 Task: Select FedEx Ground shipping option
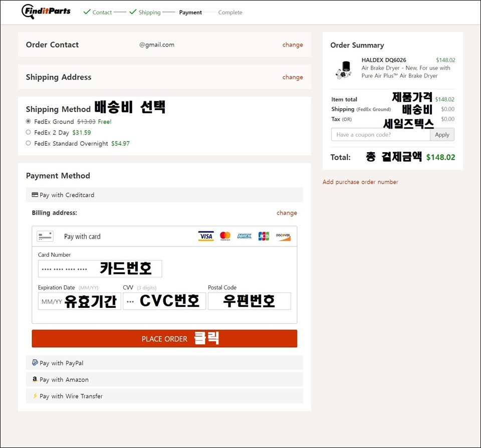point(28,121)
